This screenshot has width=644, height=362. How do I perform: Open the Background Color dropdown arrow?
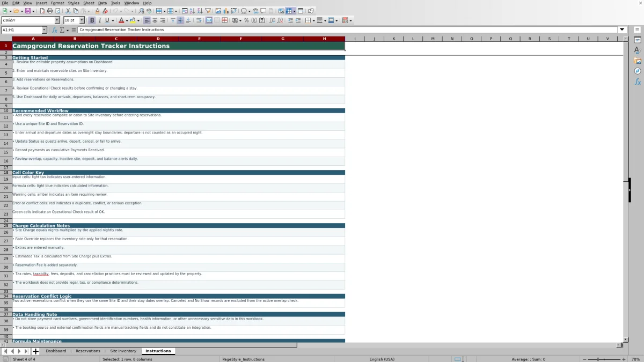[138, 20]
